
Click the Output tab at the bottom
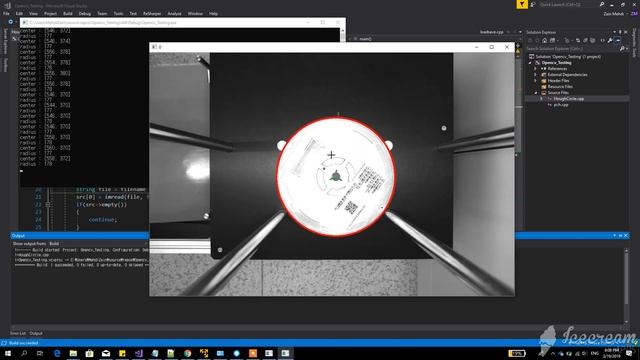pos(36,333)
